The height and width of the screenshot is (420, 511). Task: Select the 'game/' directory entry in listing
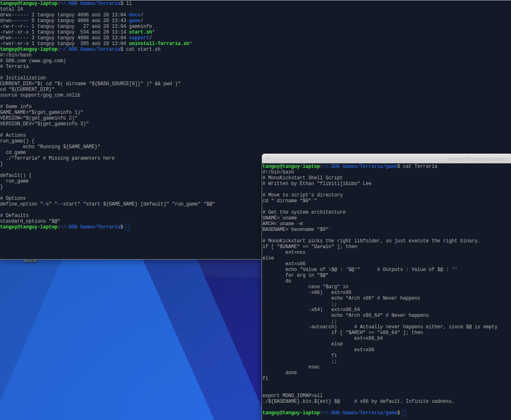tap(136, 20)
